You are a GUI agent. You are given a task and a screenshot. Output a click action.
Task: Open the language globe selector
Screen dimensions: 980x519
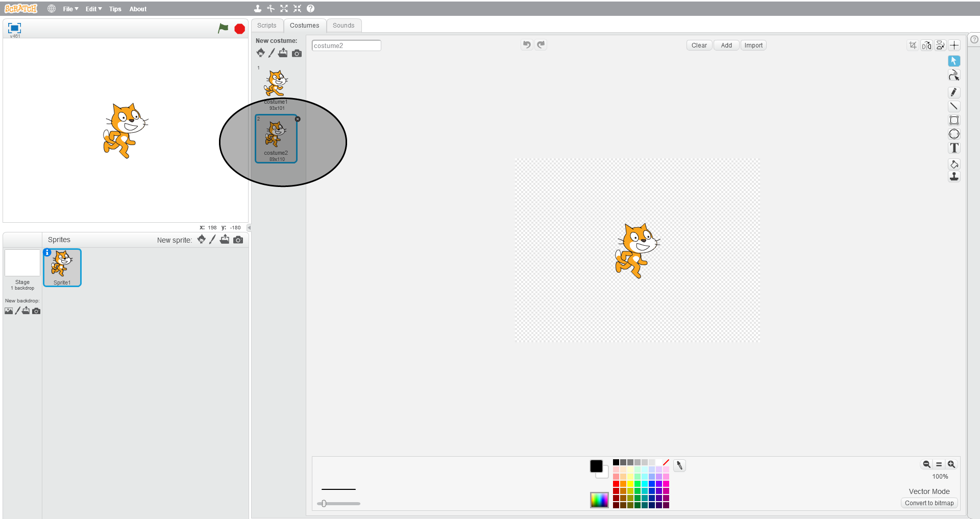(51, 9)
